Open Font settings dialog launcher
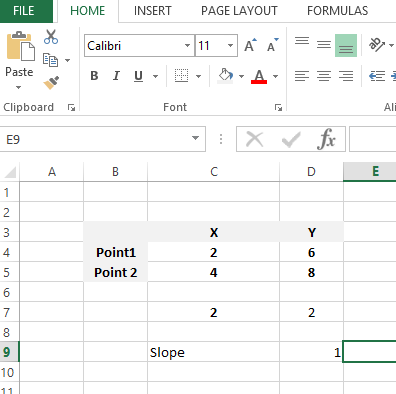 click(x=278, y=107)
